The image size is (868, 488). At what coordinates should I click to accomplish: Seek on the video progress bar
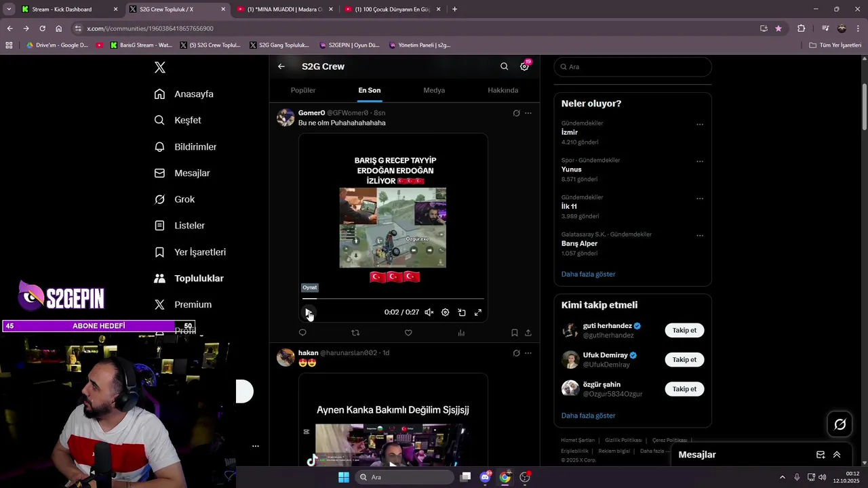click(x=393, y=298)
